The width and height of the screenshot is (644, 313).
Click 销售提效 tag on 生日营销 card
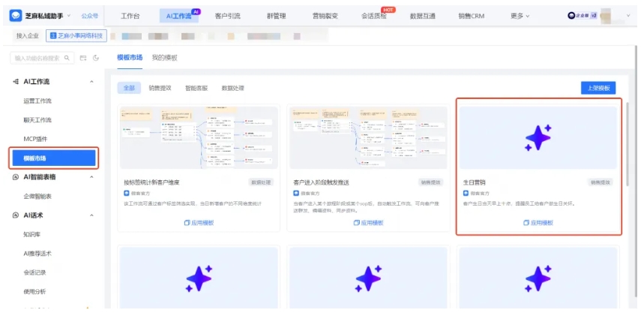pyautogui.click(x=601, y=182)
